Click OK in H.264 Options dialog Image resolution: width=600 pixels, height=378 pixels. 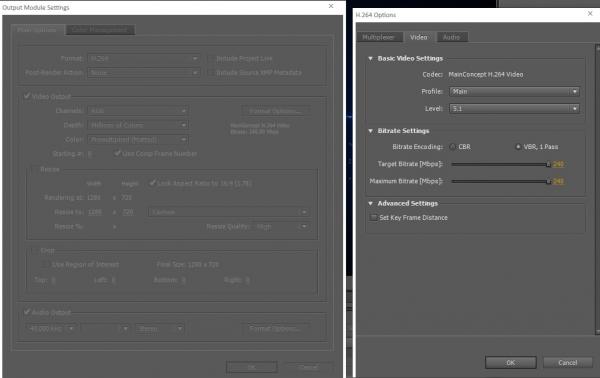click(x=510, y=362)
